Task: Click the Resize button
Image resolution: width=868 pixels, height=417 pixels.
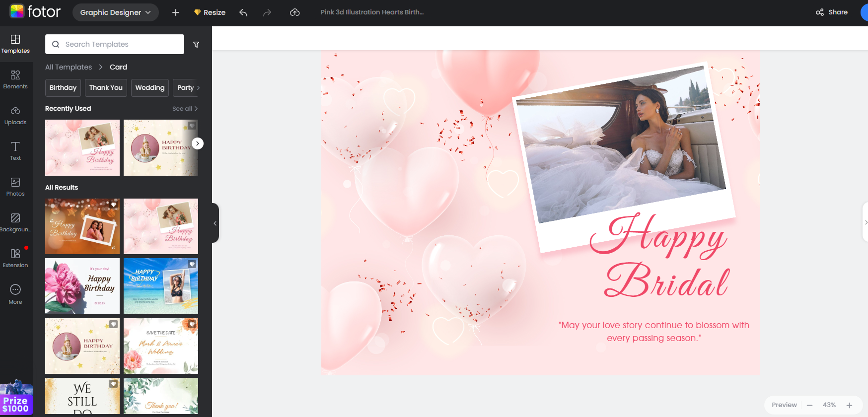Action: [210, 12]
